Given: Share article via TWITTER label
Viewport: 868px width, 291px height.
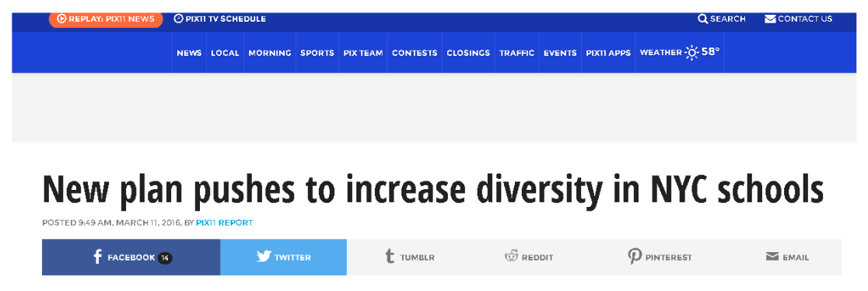Looking at the screenshot, I should pyautogui.click(x=293, y=258).
